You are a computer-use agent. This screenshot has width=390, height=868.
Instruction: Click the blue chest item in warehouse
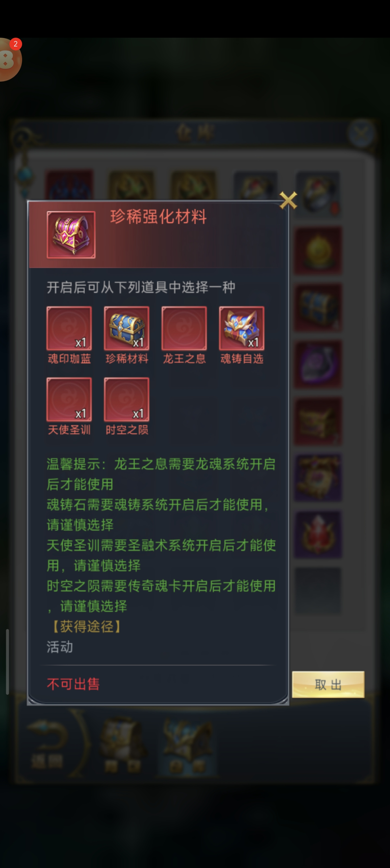[x=318, y=307]
